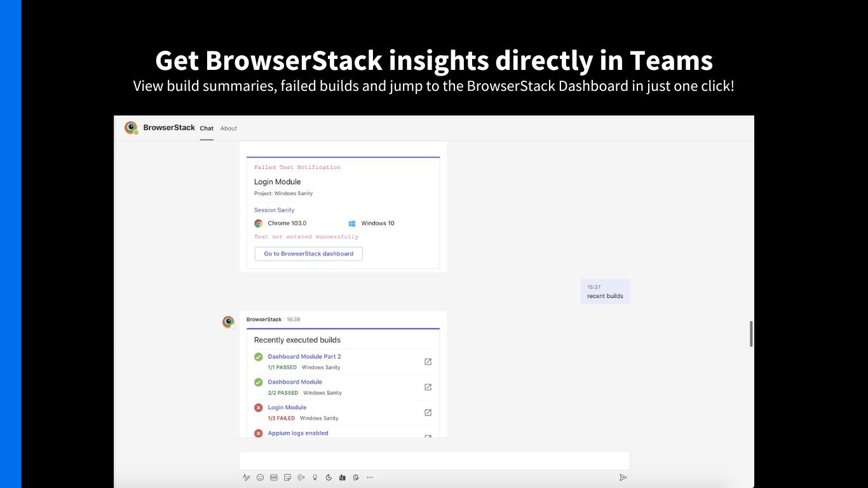Open the emoji picker
This screenshot has width=868, height=488.
[x=260, y=477]
